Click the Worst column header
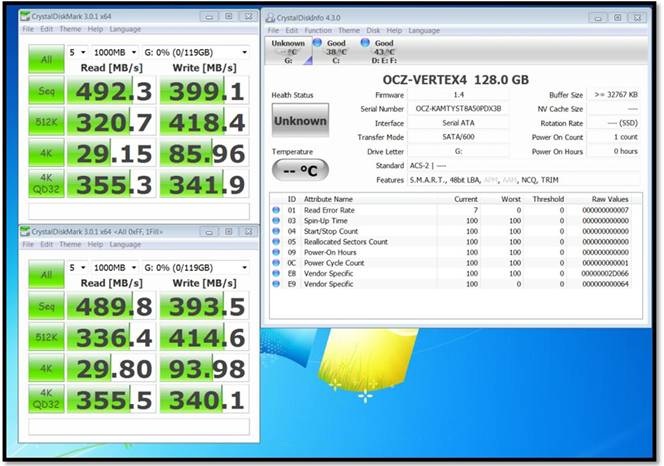 [511, 199]
